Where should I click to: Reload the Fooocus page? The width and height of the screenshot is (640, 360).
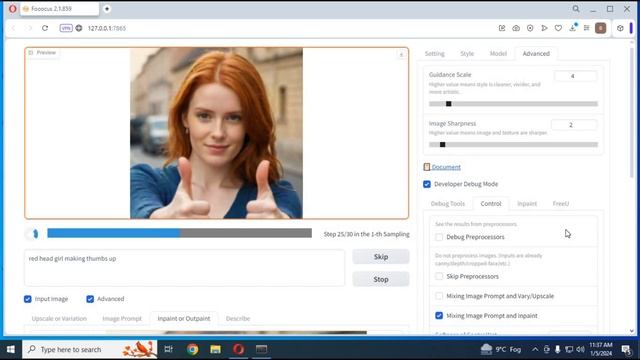tap(45, 28)
